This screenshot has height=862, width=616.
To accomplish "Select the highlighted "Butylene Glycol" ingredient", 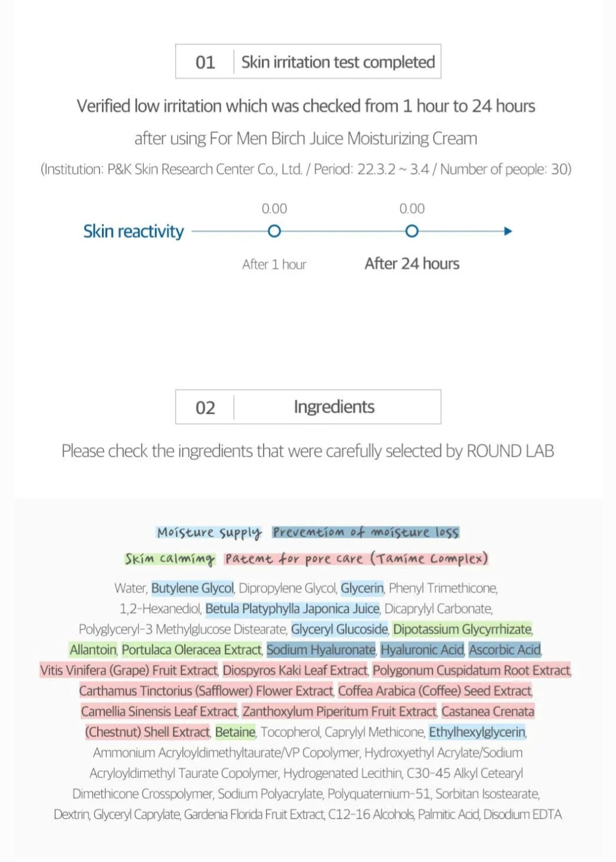I will coord(193,588).
